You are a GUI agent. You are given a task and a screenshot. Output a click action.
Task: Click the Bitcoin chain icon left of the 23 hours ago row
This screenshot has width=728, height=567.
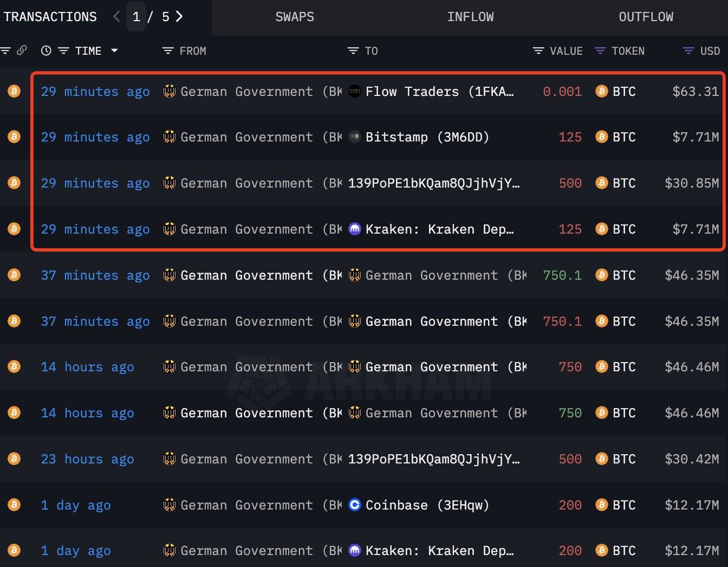14,459
